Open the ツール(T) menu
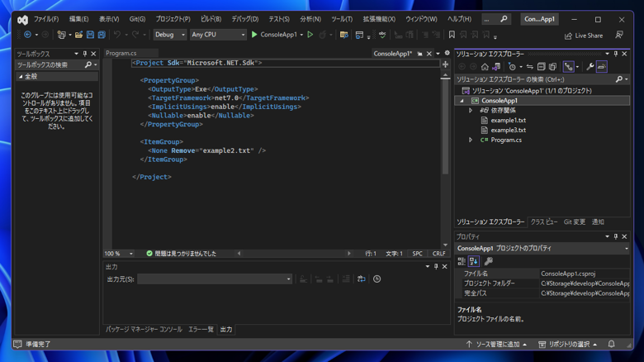Image resolution: width=644 pixels, height=362 pixels. 342,19
